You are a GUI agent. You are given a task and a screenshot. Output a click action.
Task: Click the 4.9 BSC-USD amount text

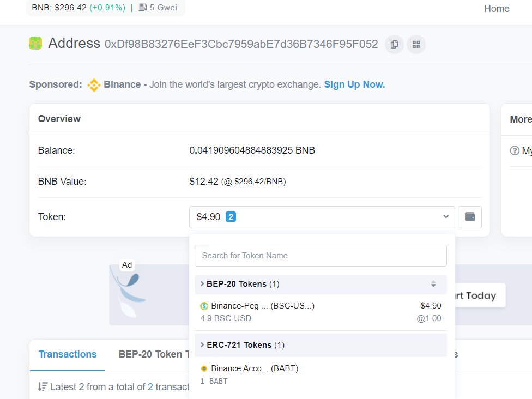pos(226,318)
